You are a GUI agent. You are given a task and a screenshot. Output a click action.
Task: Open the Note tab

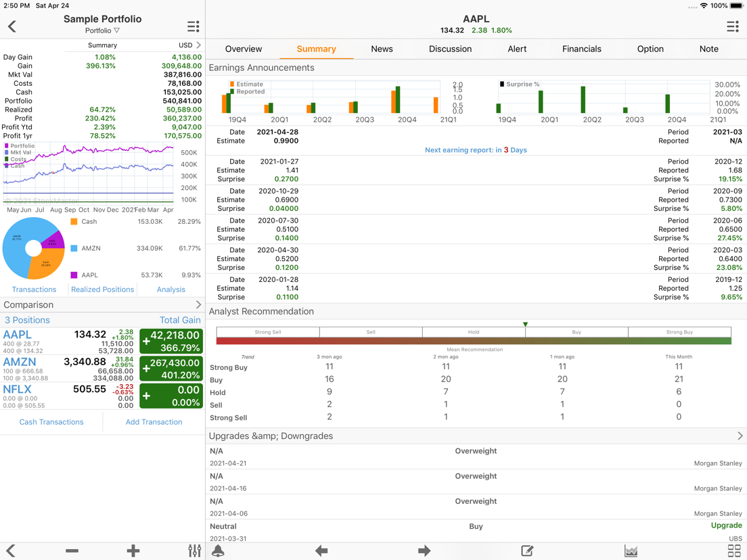tap(709, 49)
